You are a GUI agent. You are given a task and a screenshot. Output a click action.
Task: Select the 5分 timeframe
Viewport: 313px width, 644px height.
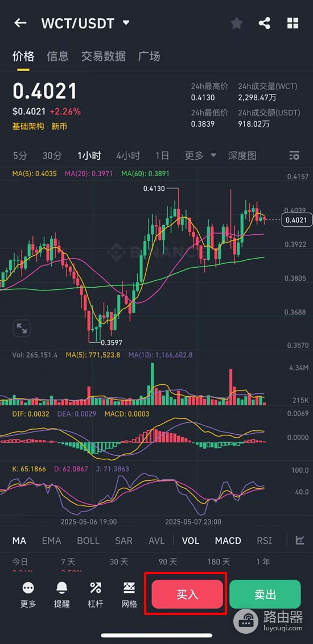tap(20, 156)
